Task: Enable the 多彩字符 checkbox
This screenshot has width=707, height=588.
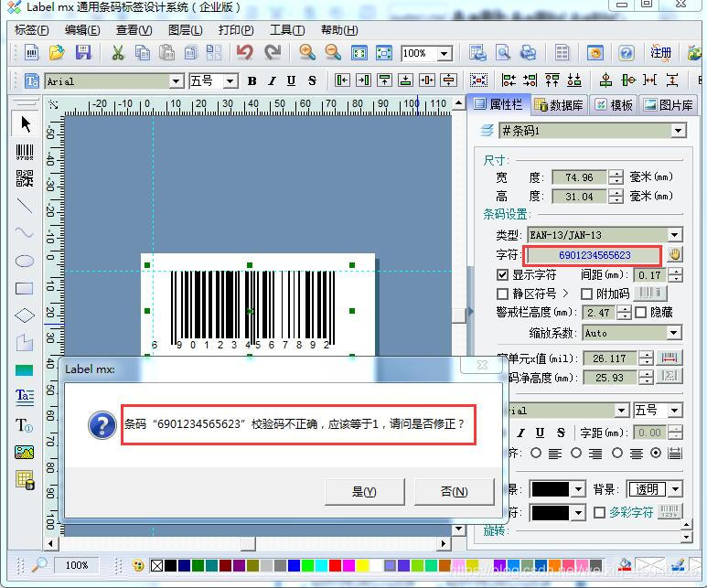Action: tap(599, 513)
